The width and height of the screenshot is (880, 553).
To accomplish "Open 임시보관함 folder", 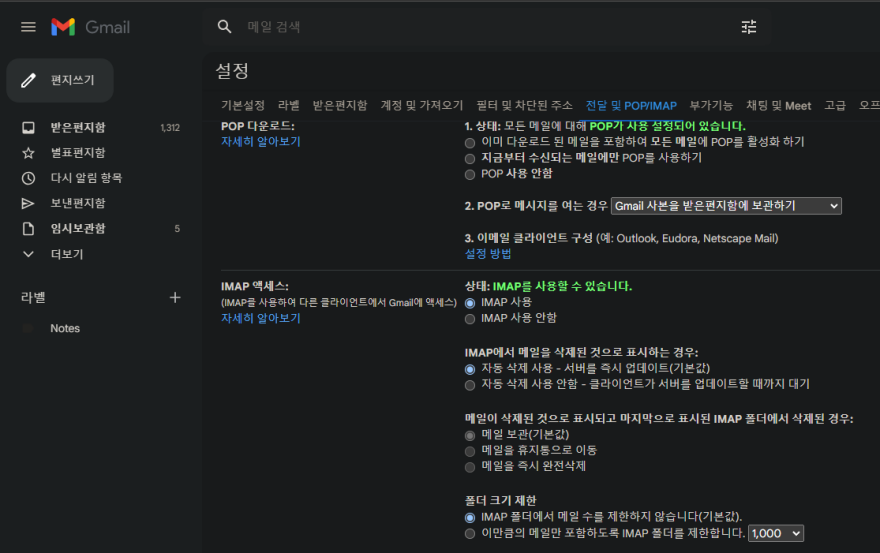I will click(77, 228).
